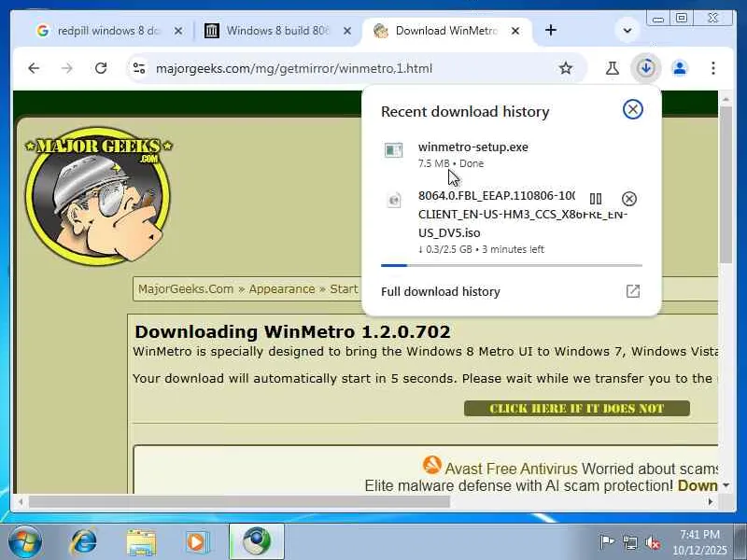Click 'Click here if it does not' button
The image size is (747, 560).
576,408
